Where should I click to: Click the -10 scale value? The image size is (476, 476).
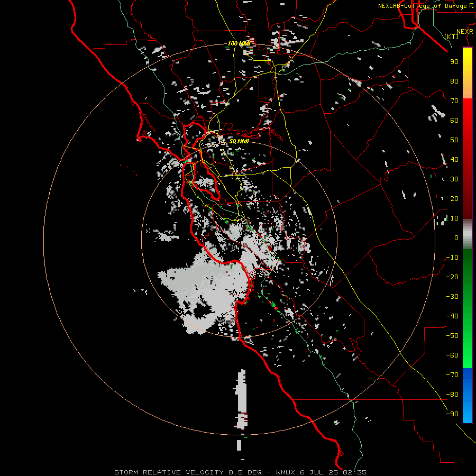tap(452, 258)
